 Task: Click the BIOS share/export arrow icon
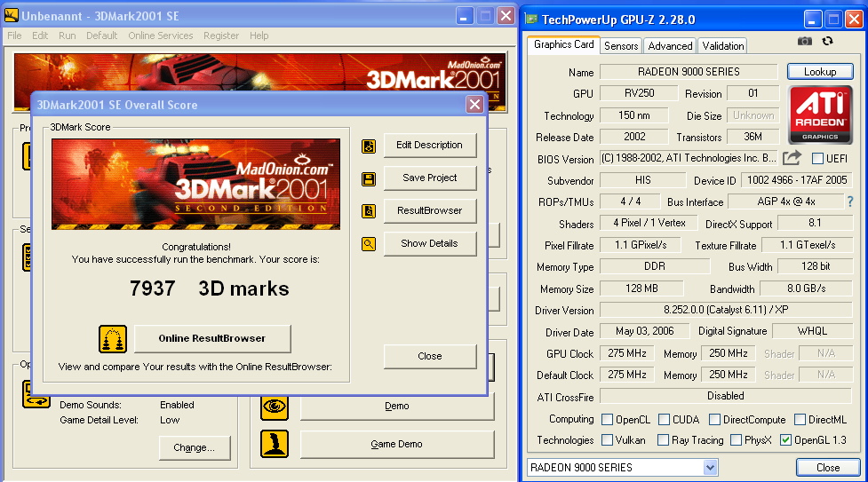(x=792, y=158)
